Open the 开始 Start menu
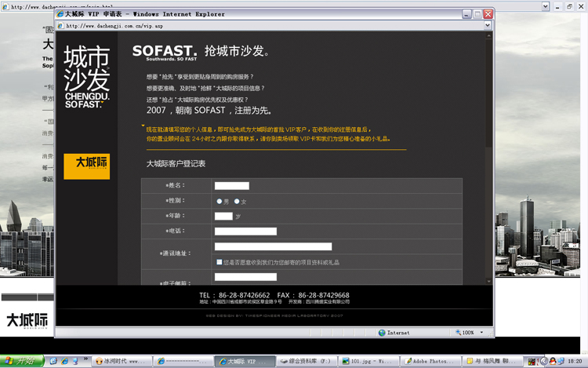Screen dimensions: 588x368 point(22,361)
